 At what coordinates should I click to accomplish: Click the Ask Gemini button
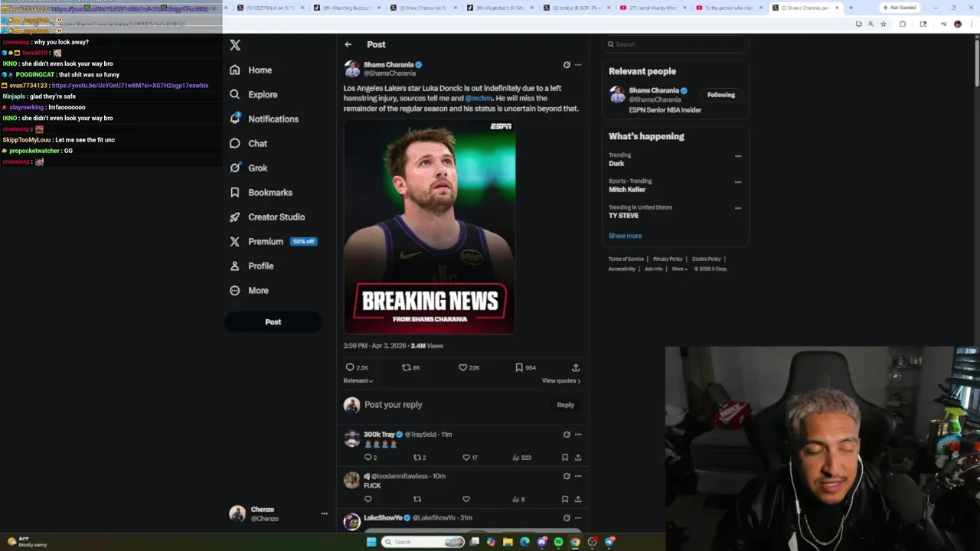[899, 8]
